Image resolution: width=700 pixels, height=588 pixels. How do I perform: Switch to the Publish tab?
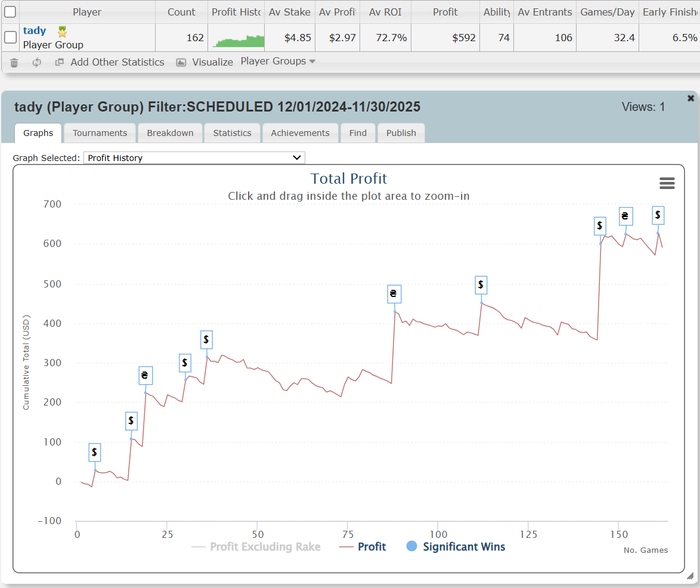[401, 133]
